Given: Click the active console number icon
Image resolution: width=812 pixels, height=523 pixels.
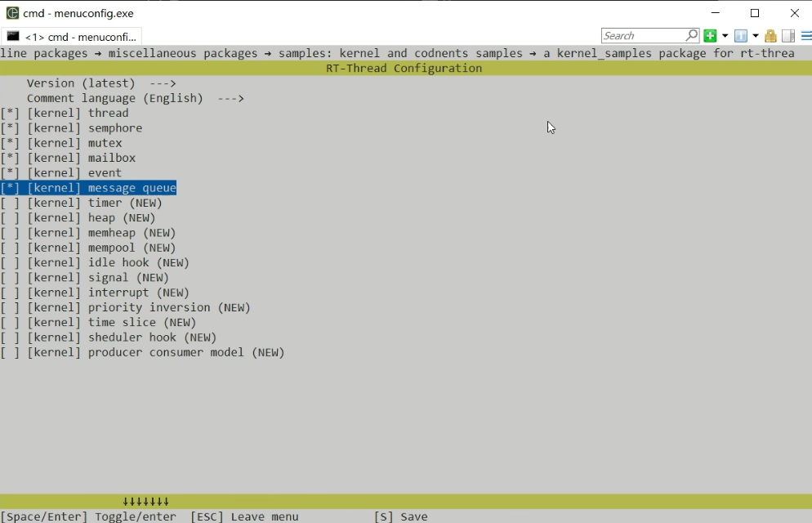Looking at the screenshot, I should coord(741,36).
